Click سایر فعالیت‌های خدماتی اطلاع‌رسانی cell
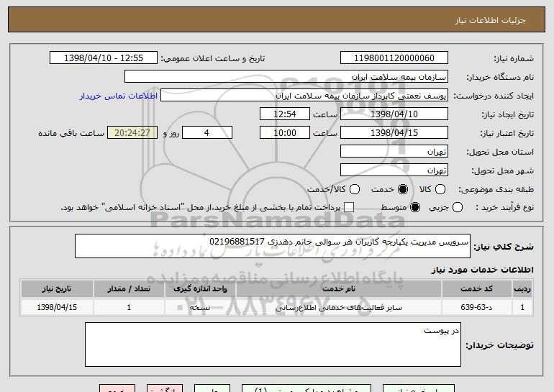The image size is (554, 392). pos(338,307)
